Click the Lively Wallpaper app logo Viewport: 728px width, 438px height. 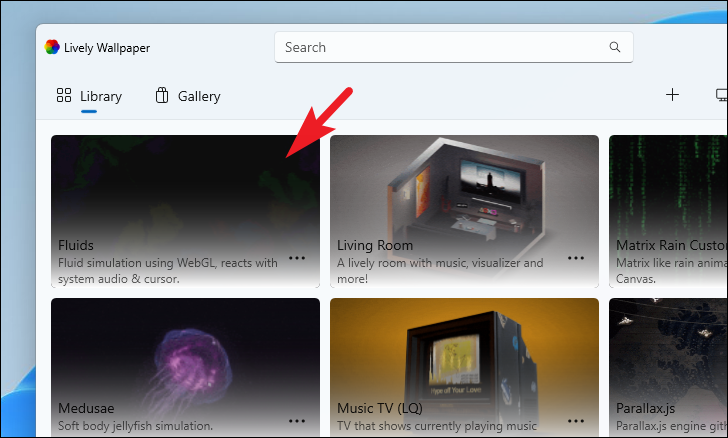click(52, 47)
